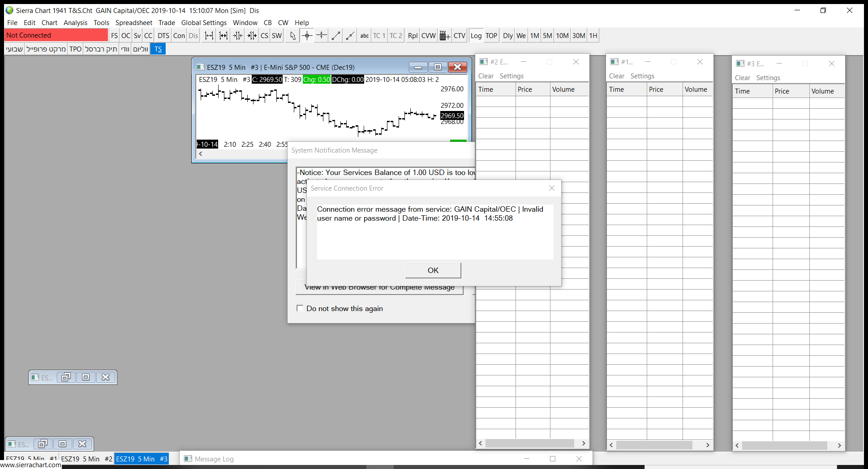Screen dimensions: 868x469
Task: Click the Sv save toolbar button
Action: point(137,36)
